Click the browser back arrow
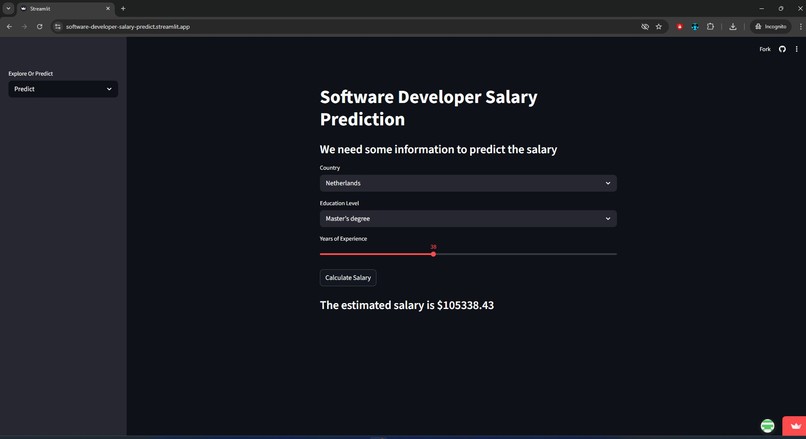This screenshot has width=806, height=439. [x=9, y=27]
